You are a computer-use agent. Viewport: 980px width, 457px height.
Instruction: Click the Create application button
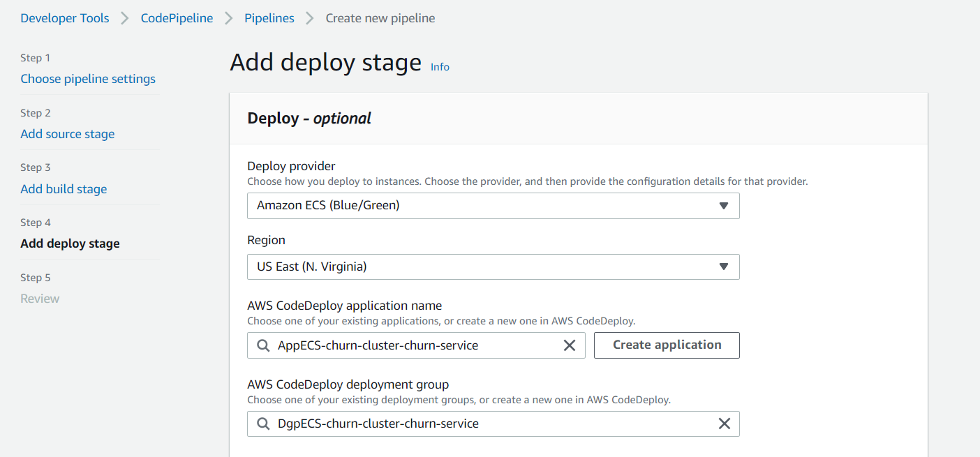(x=667, y=345)
